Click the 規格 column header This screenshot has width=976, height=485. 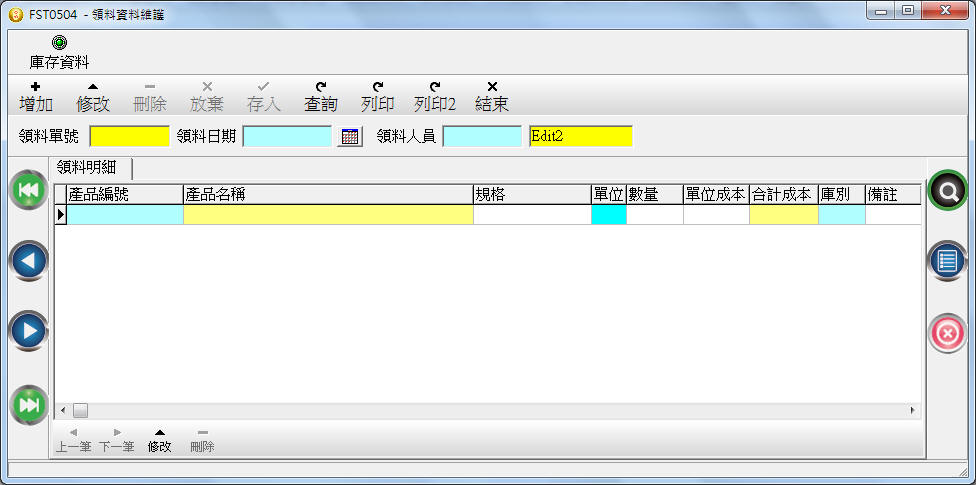coord(532,195)
